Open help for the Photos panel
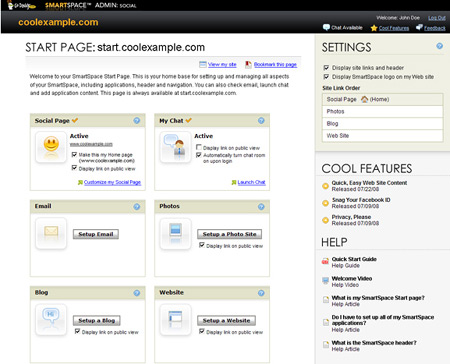 [261, 207]
